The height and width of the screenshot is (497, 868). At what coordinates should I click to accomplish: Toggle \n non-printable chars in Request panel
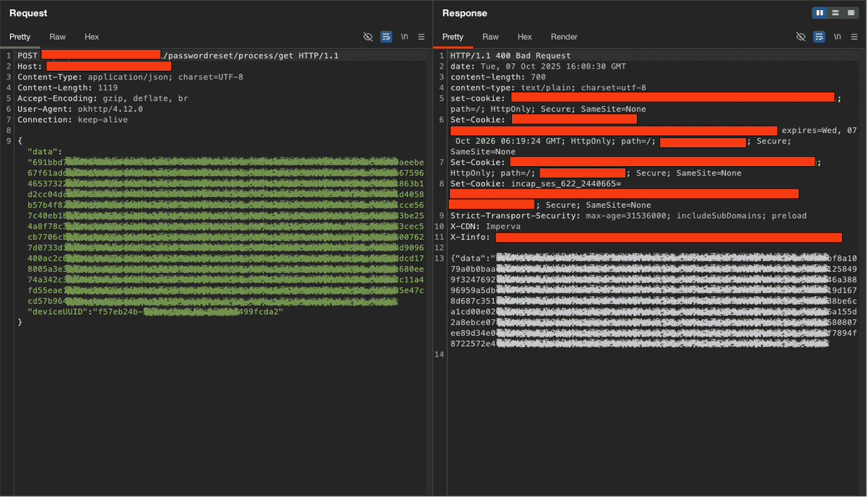[404, 37]
